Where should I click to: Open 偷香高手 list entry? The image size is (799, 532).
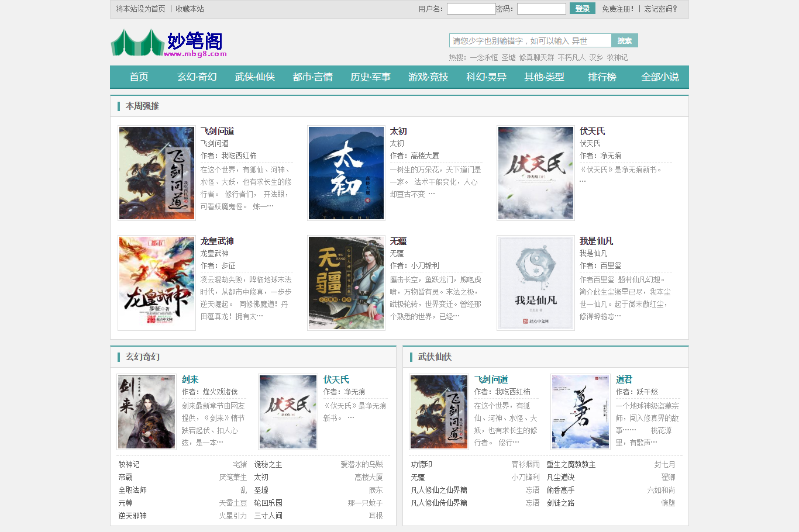pyautogui.click(x=561, y=490)
